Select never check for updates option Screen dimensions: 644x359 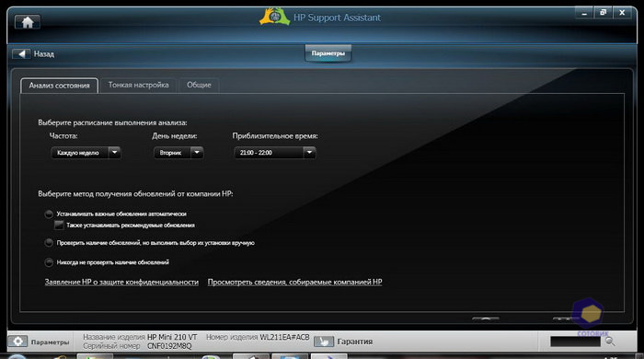point(49,262)
